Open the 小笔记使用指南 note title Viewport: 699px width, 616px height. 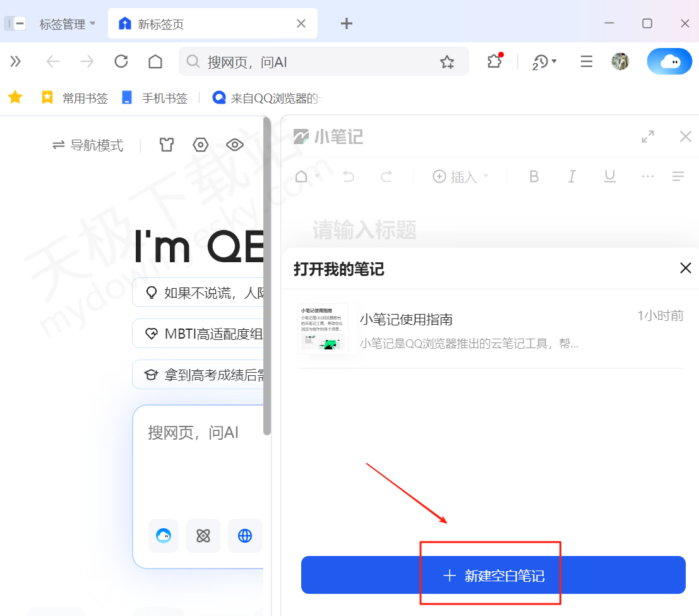point(406,320)
